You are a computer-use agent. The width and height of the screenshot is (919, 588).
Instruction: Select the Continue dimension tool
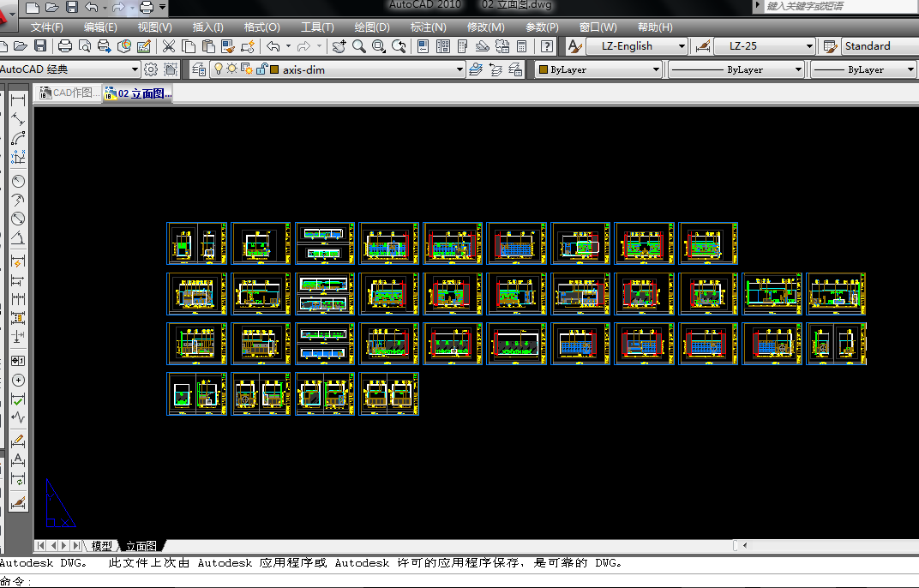point(18,299)
